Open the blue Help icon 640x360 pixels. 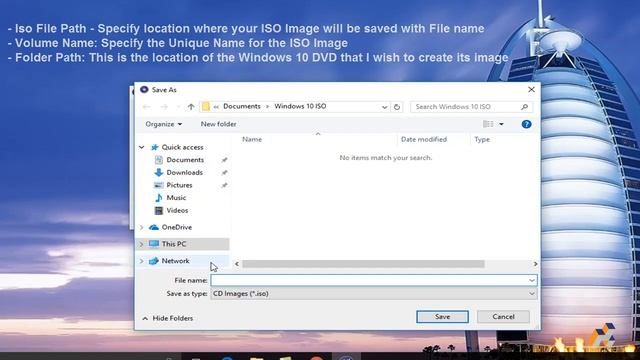tap(527, 124)
